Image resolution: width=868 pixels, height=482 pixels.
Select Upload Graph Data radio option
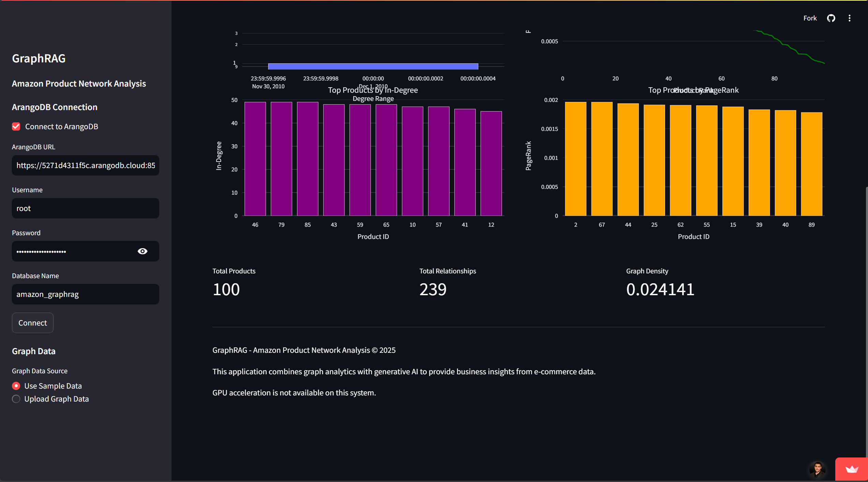pos(16,399)
